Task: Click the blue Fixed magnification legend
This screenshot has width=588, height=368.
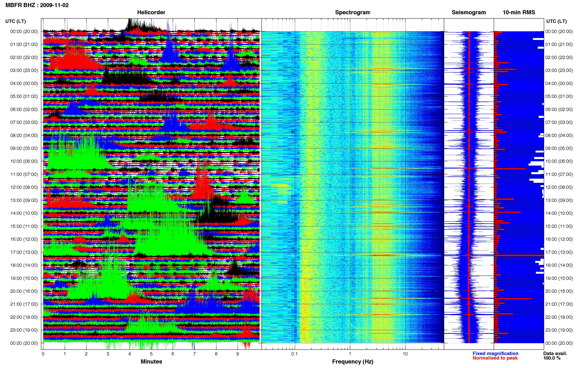Action: [495, 353]
